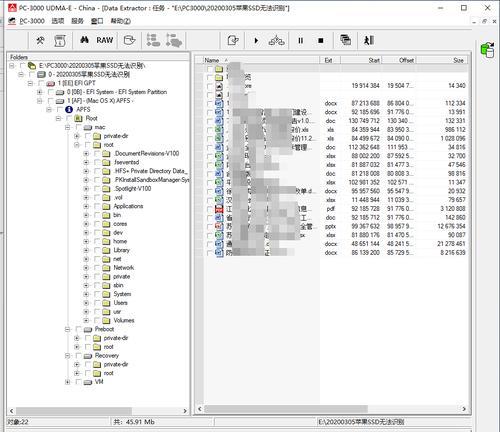Click right arrow of file list scrollbar
The image size is (500, 432).
click(464, 409)
